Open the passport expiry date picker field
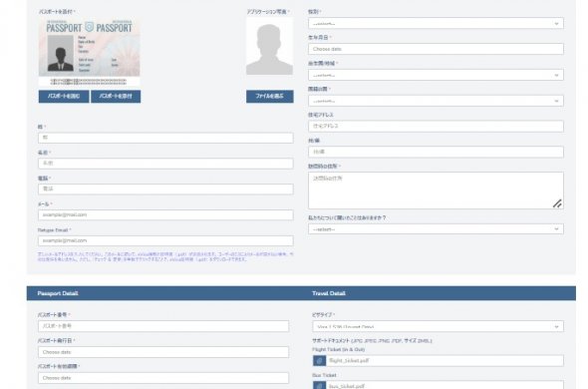This screenshot has height=389, width=588. click(163, 378)
